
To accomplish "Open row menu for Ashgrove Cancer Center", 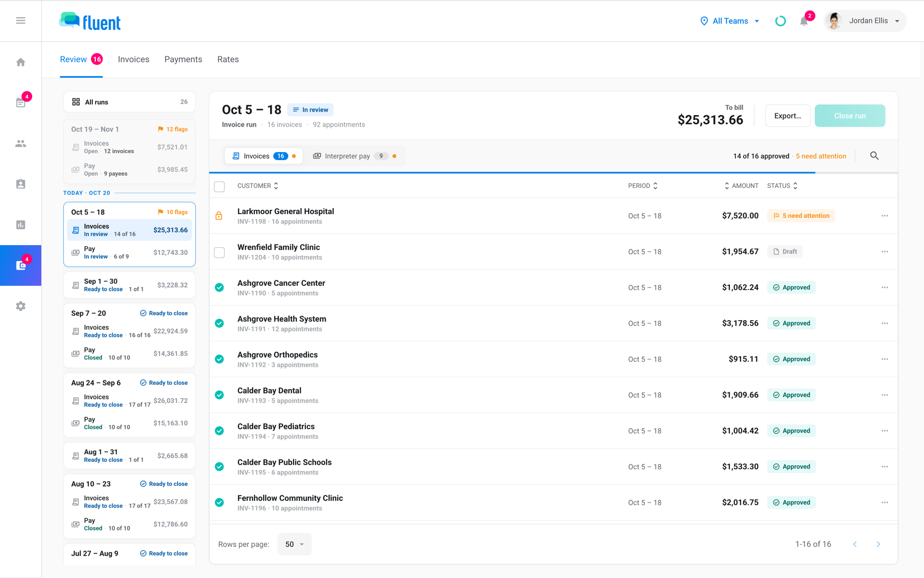I will (x=884, y=287).
